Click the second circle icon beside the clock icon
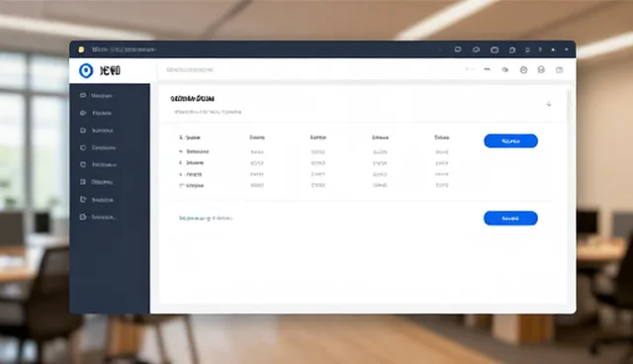 tap(541, 70)
